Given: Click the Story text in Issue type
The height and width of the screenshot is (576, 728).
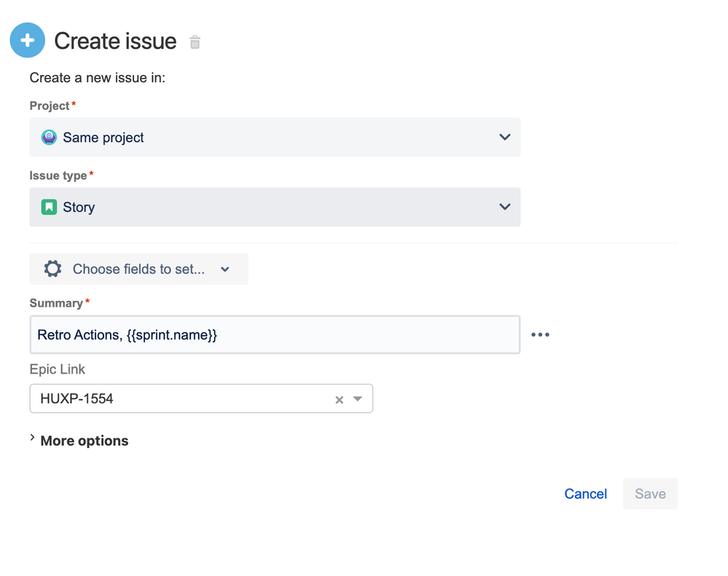Looking at the screenshot, I should 79,208.
